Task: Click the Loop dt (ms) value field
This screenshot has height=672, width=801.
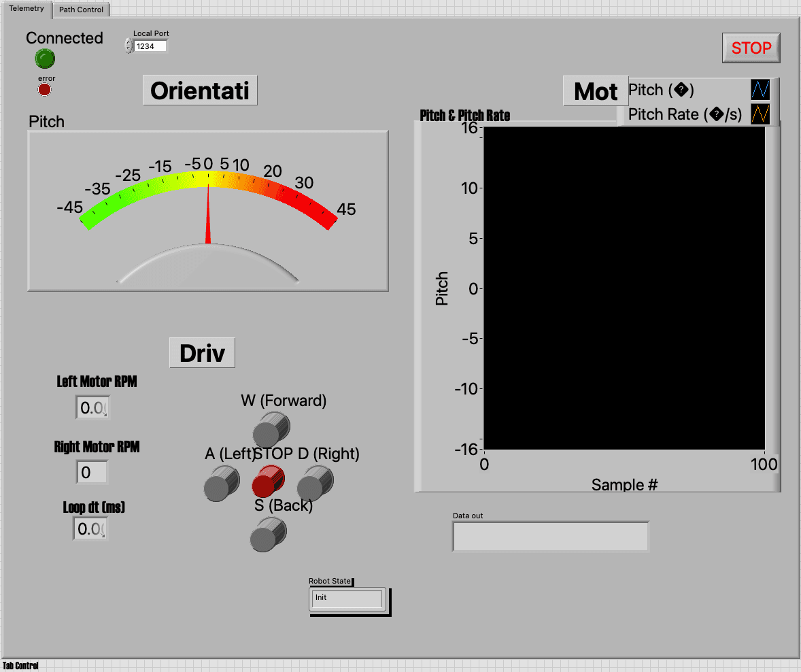Action: (x=90, y=528)
